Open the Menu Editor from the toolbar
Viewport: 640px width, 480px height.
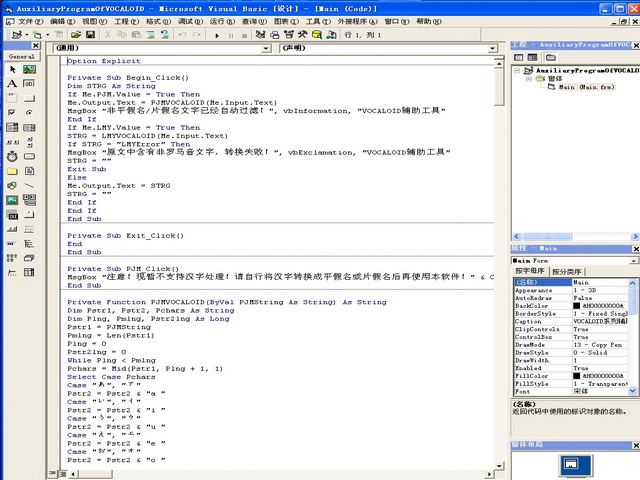[x=59, y=35]
